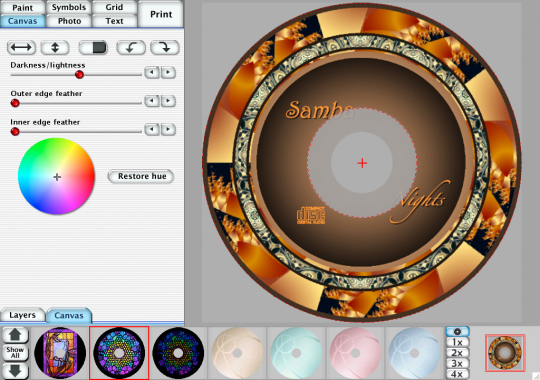Click Show All button
Viewport: 540px width, 380px height.
15,353
